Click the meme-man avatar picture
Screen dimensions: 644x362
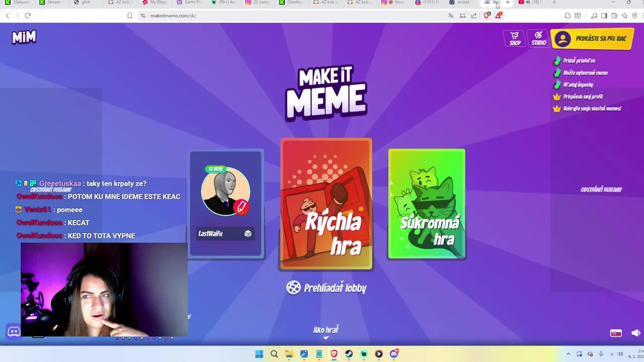[x=225, y=192]
